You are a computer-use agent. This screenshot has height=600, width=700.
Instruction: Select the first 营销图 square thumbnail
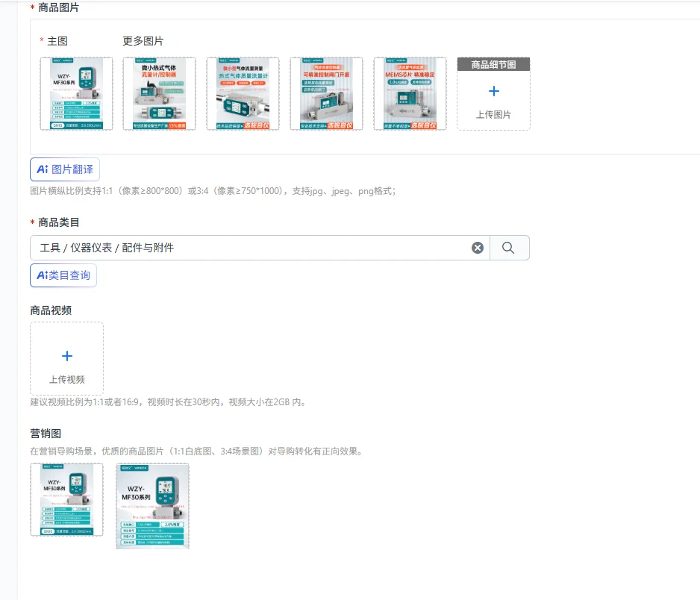pyautogui.click(x=66, y=499)
